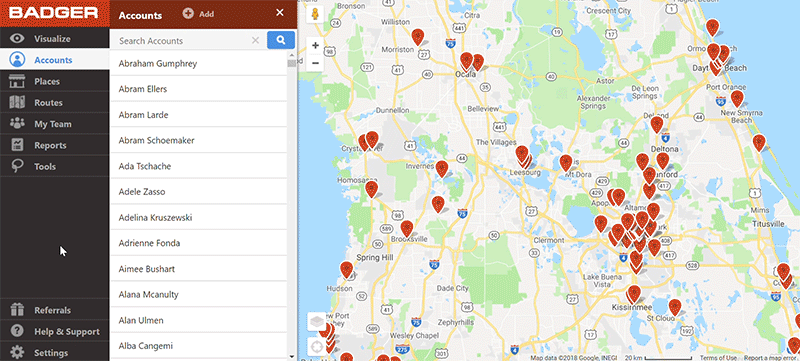Open the Adrienne Fonda account
Screen dimensions: 800x361
[x=198, y=243]
